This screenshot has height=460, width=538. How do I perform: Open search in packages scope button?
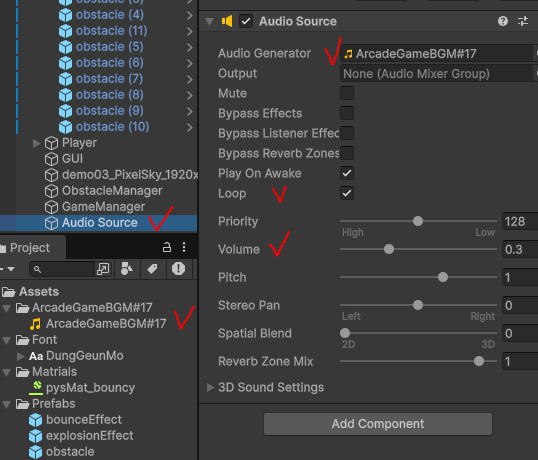tap(103, 269)
